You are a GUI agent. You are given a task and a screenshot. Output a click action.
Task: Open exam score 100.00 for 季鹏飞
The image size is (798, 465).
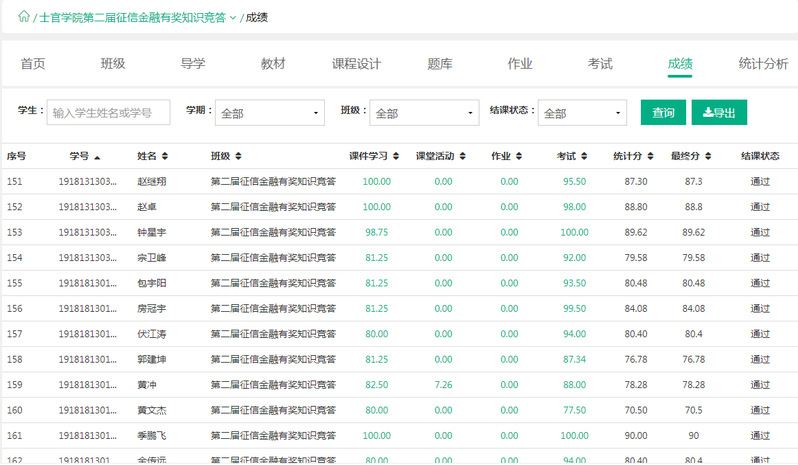click(574, 436)
